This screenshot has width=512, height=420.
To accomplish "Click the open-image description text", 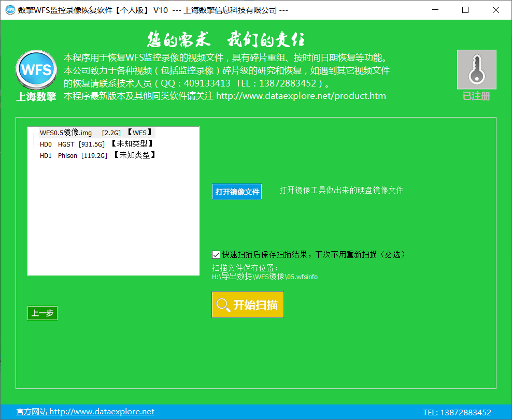I will (x=341, y=190).
